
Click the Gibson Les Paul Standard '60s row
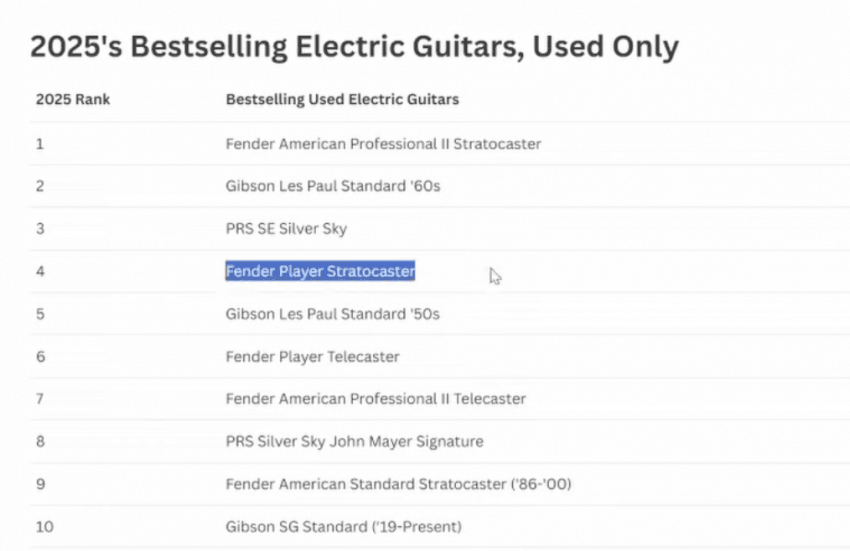pos(333,186)
